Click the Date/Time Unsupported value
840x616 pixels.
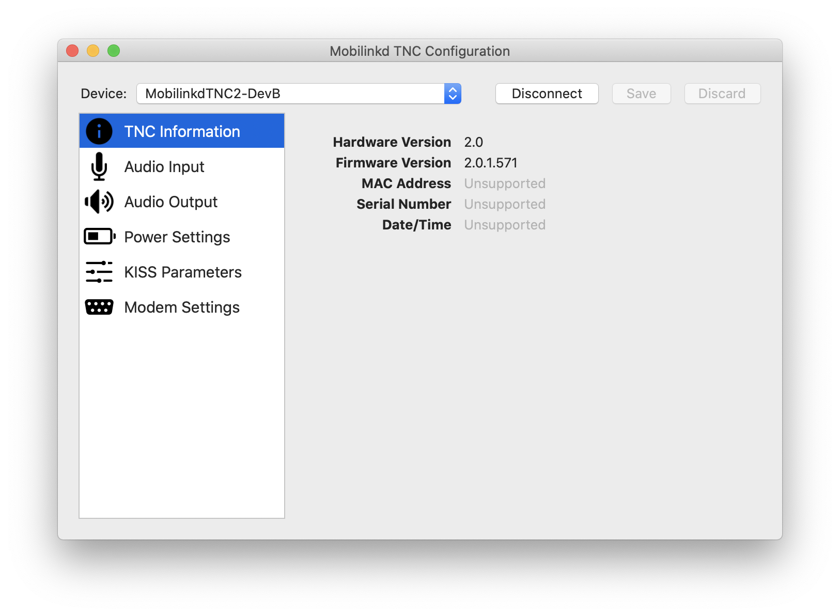[505, 225]
